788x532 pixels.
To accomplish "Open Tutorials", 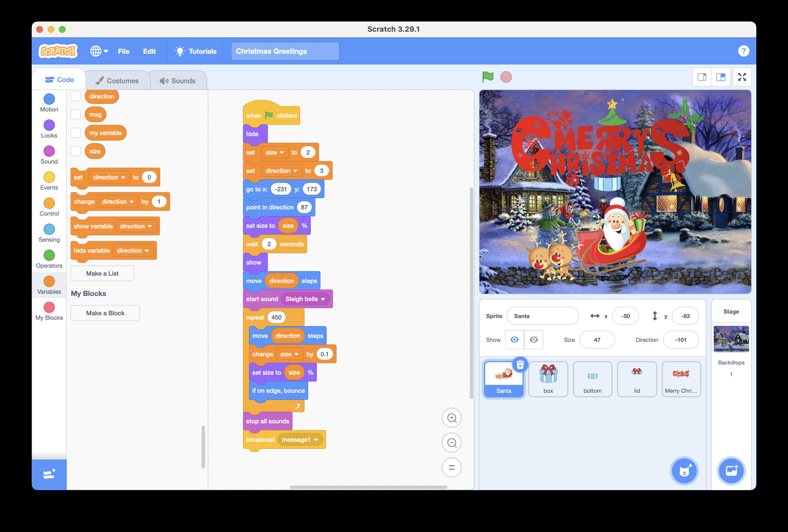I will coord(196,51).
